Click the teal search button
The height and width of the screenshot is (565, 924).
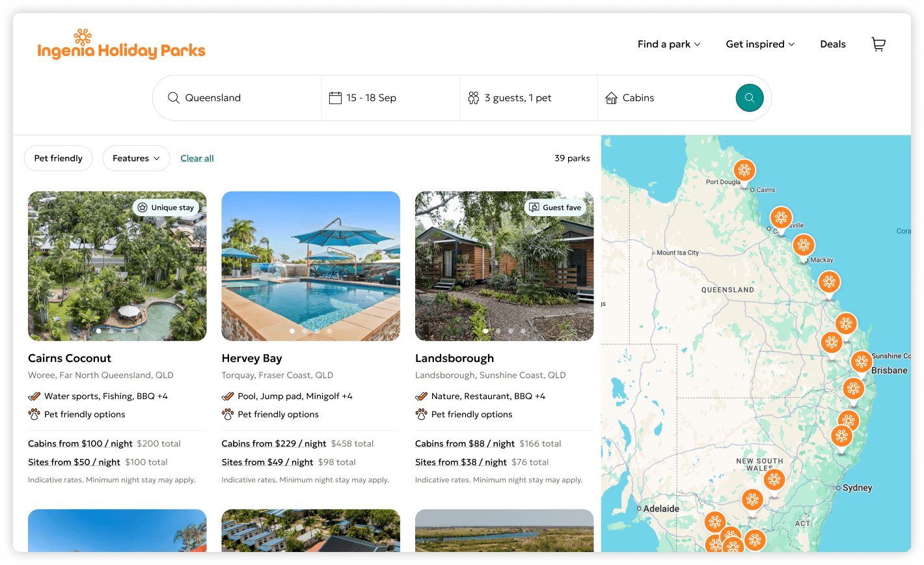pos(750,98)
